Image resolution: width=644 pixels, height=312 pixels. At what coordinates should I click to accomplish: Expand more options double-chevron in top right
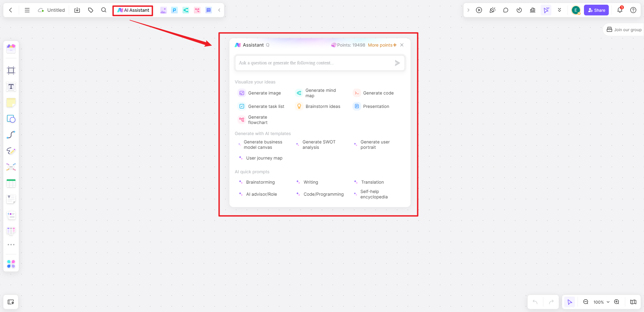(559, 10)
